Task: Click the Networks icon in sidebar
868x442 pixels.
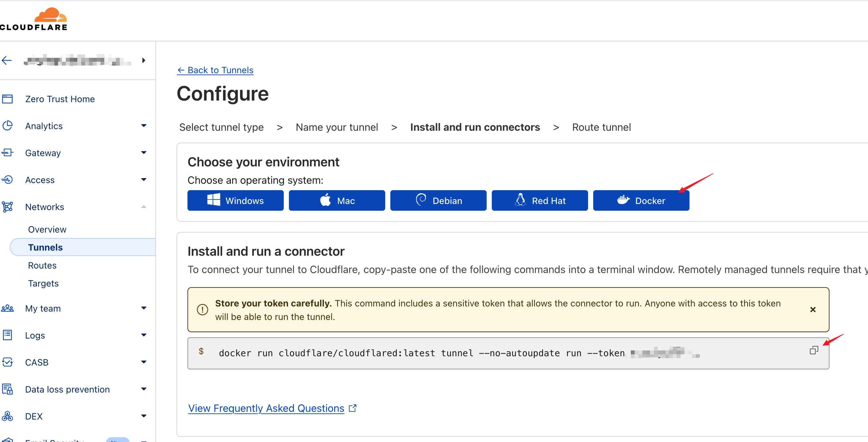Action: (x=7, y=207)
